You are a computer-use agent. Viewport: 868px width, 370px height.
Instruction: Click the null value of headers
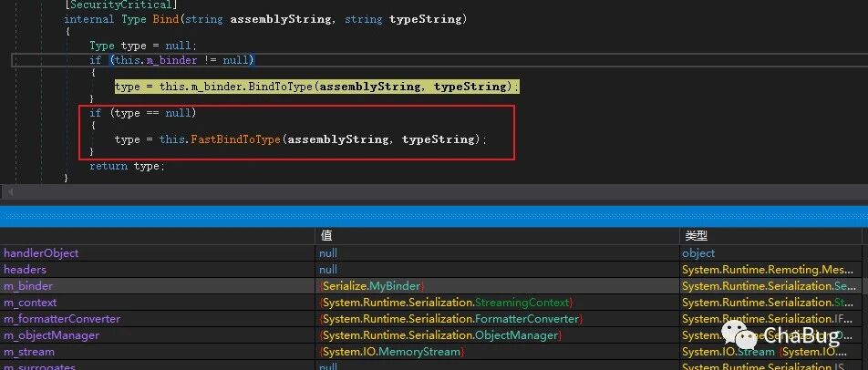click(x=328, y=270)
